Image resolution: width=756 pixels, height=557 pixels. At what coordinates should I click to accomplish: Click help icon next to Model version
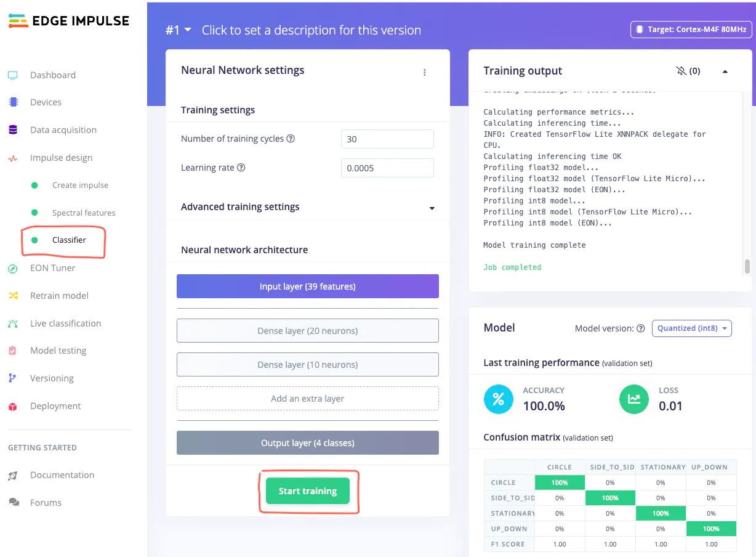[641, 328]
